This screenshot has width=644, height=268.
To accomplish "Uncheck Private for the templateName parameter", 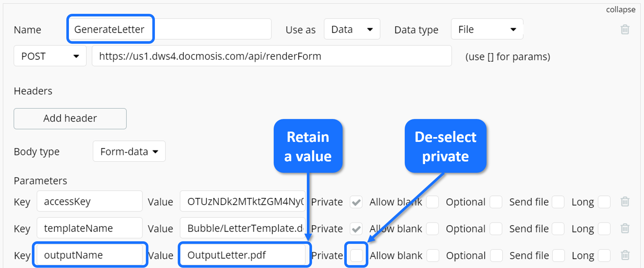I will coord(356,229).
